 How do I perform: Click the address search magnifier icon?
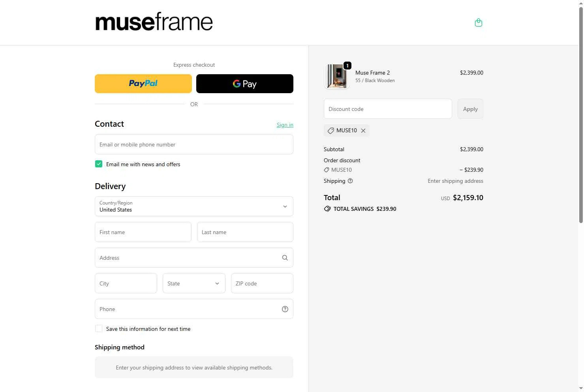(x=285, y=258)
